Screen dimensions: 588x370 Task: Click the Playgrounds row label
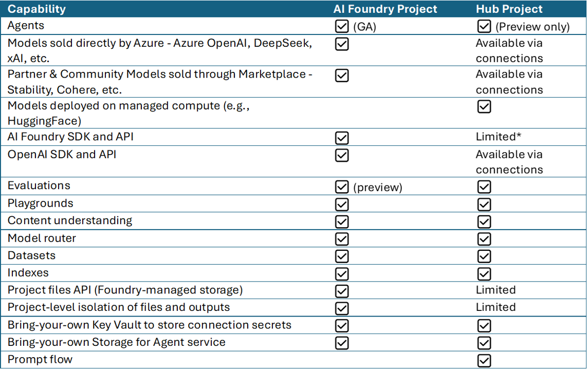(41, 203)
